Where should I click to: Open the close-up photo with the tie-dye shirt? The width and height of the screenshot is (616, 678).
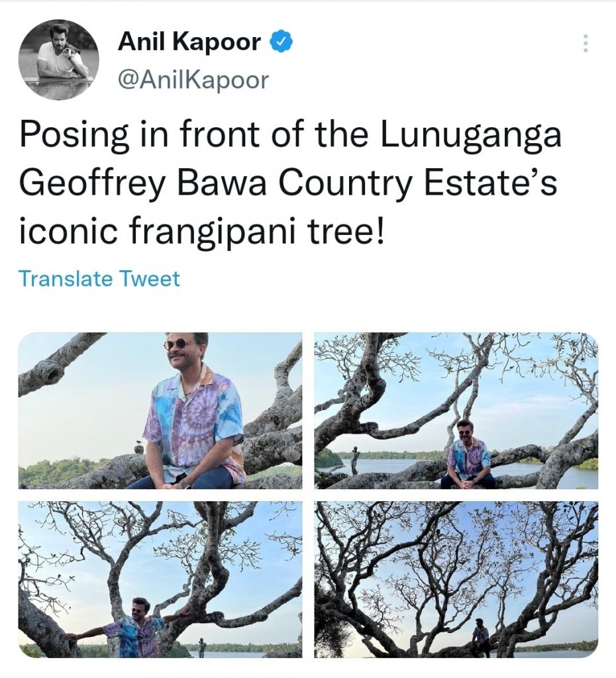160,411
